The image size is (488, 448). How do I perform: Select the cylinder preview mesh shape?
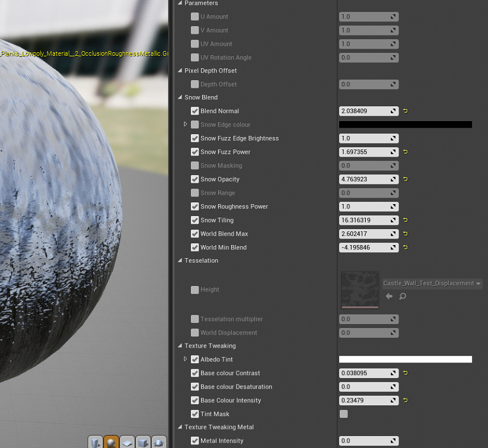point(95,442)
